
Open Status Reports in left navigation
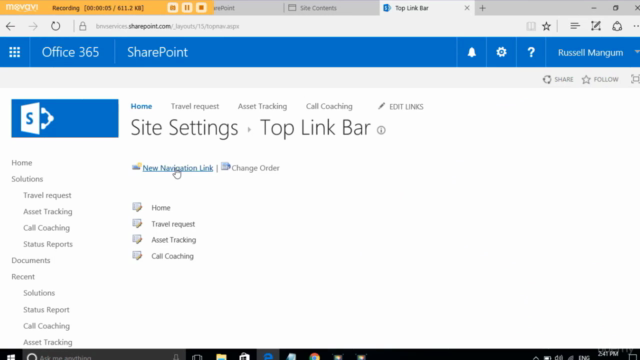tap(48, 244)
